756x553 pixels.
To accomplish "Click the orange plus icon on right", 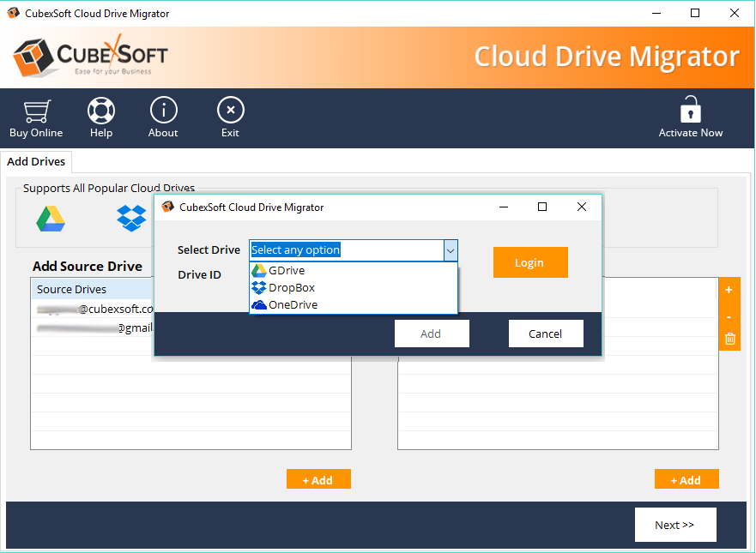I will coord(729,290).
